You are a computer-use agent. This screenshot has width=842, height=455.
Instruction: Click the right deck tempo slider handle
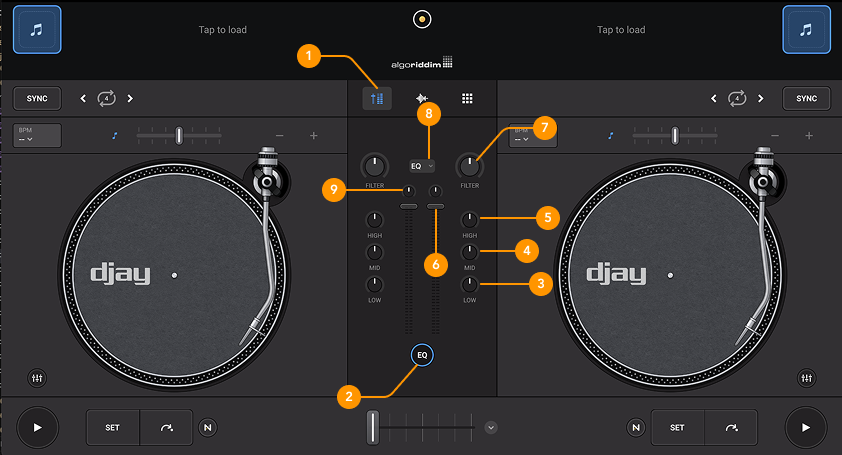pyautogui.click(x=674, y=135)
